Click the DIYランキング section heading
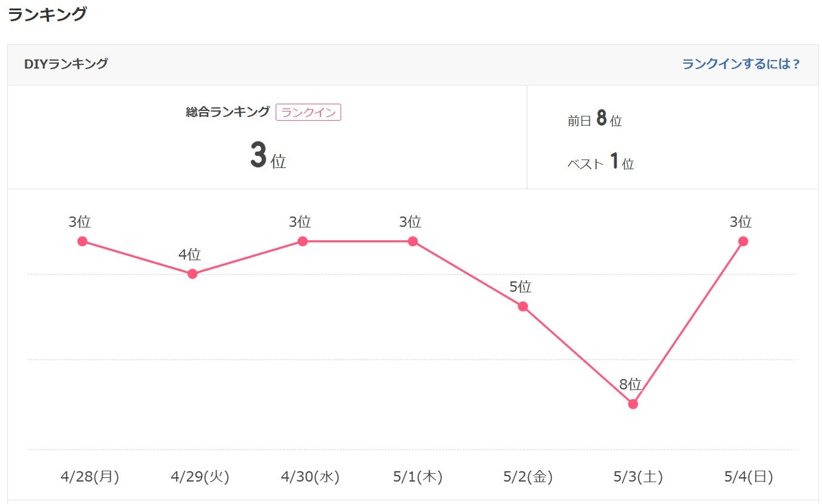The height and width of the screenshot is (504, 822). 66,64
